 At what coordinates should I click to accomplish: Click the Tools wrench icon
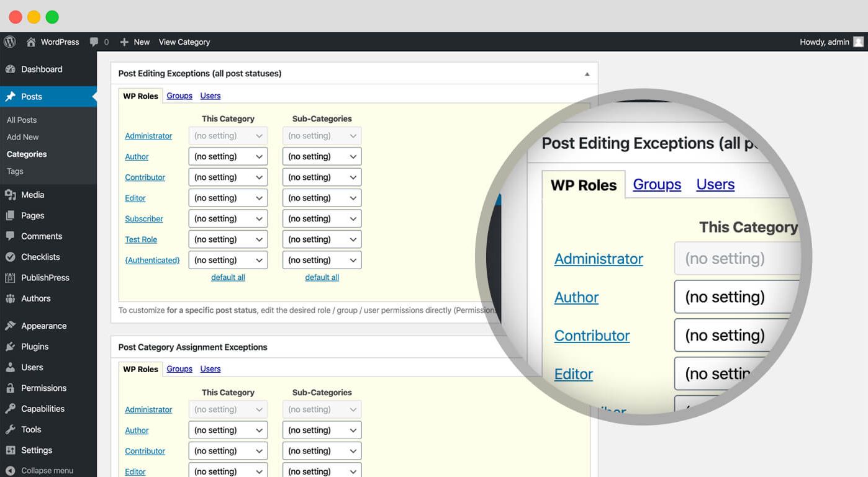pyautogui.click(x=11, y=429)
